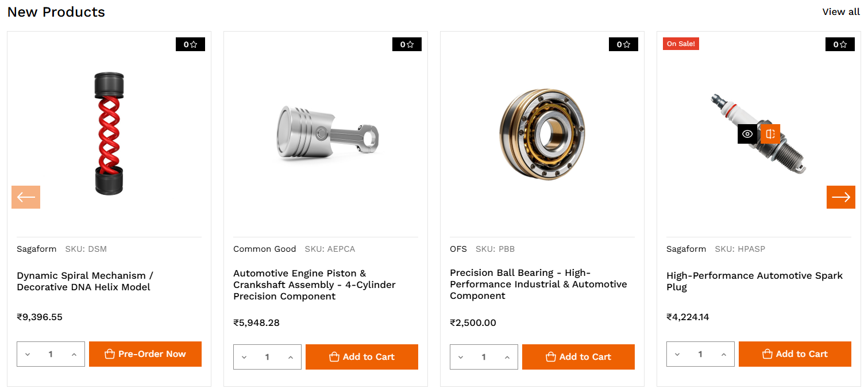Screen dimensions: 868x392
Task: Focus the quantity field for the Spark Plug
Action: [700, 355]
